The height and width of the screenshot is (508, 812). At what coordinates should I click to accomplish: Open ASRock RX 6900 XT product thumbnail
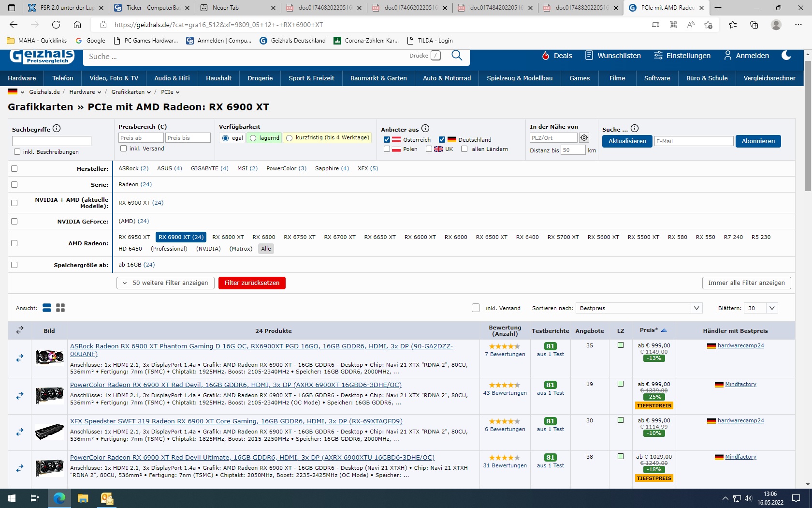tap(49, 358)
